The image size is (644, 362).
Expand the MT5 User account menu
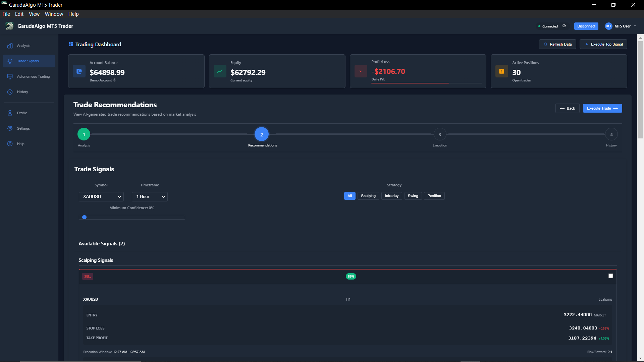[621, 26]
